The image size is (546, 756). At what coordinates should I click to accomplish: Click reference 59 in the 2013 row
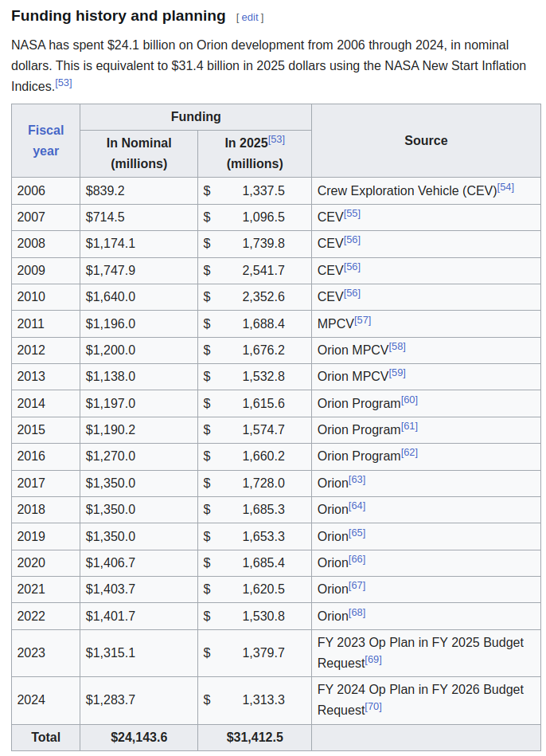pyautogui.click(x=397, y=373)
